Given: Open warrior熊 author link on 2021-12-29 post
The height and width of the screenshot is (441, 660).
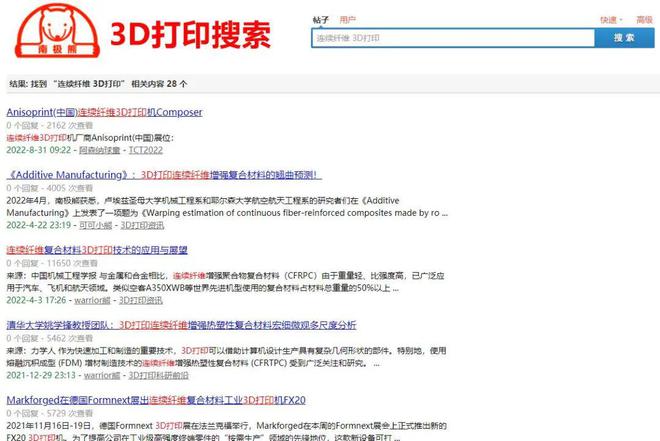Looking at the screenshot, I should click(x=102, y=375).
